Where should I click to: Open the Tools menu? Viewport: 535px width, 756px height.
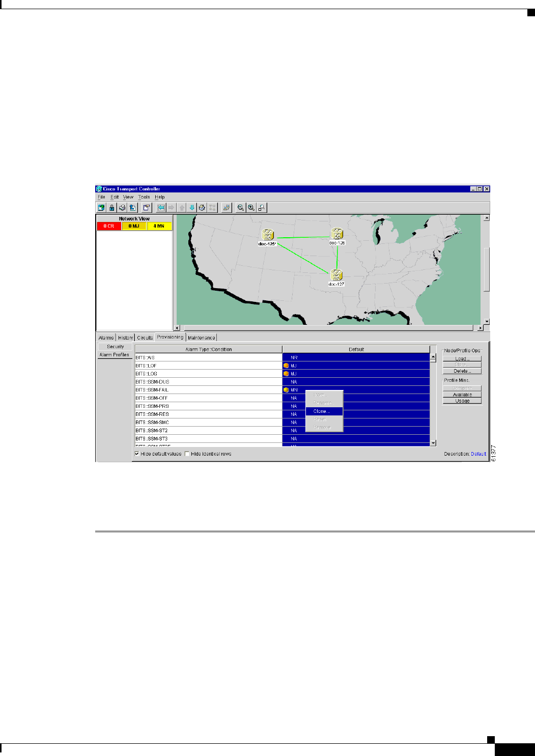[144, 197]
